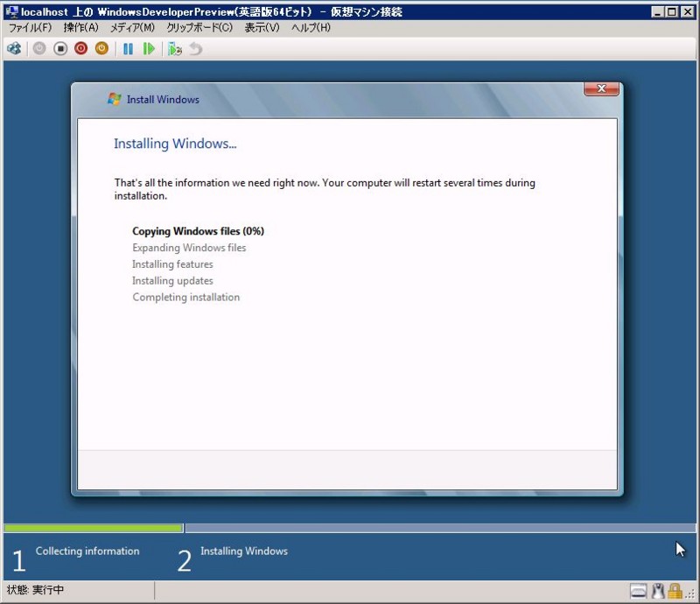Click the greyed-out Start power icon
Image resolution: width=700 pixels, height=604 pixels.
click(x=39, y=48)
